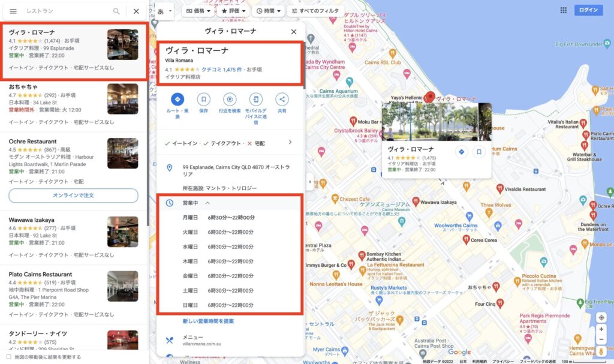Screen dimensions: 614x364
Task: Open the 評価 rating filter dropdown
Action: pos(233,11)
